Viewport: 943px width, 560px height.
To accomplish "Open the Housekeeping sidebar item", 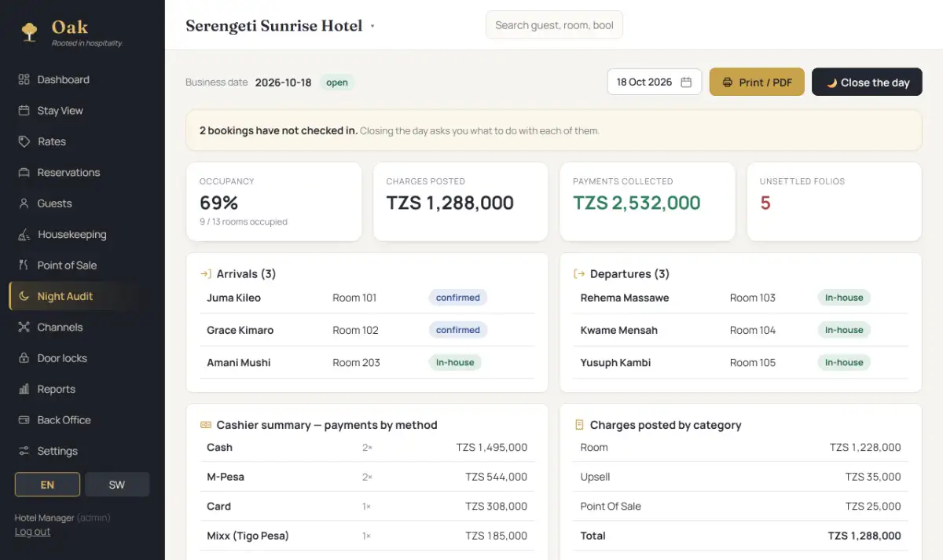I will click(x=83, y=234).
